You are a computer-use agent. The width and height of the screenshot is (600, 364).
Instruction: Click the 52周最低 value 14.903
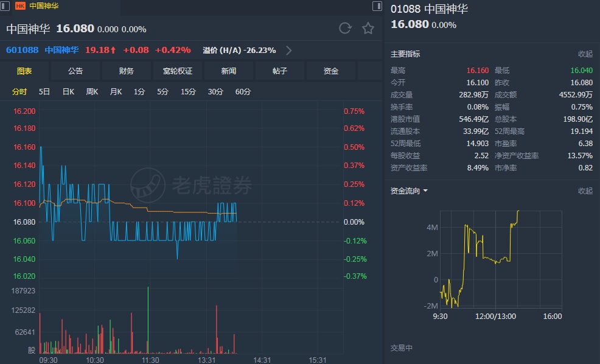point(478,144)
